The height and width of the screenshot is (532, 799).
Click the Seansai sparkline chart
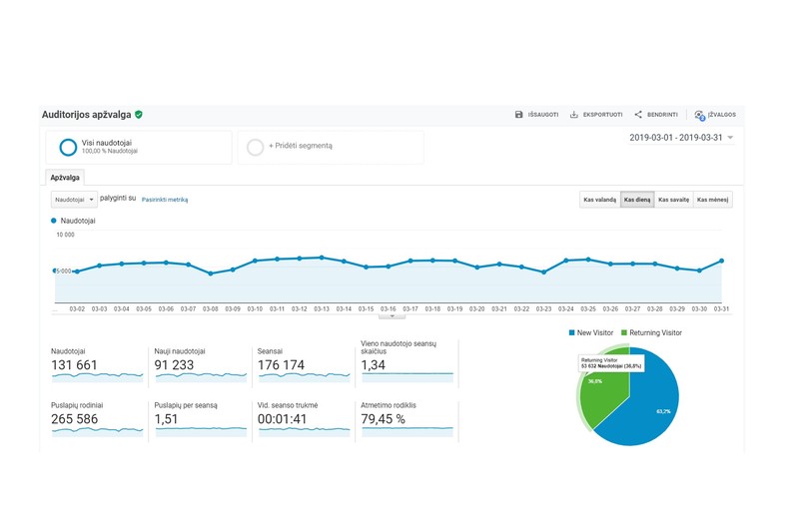(x=305, y=377)
